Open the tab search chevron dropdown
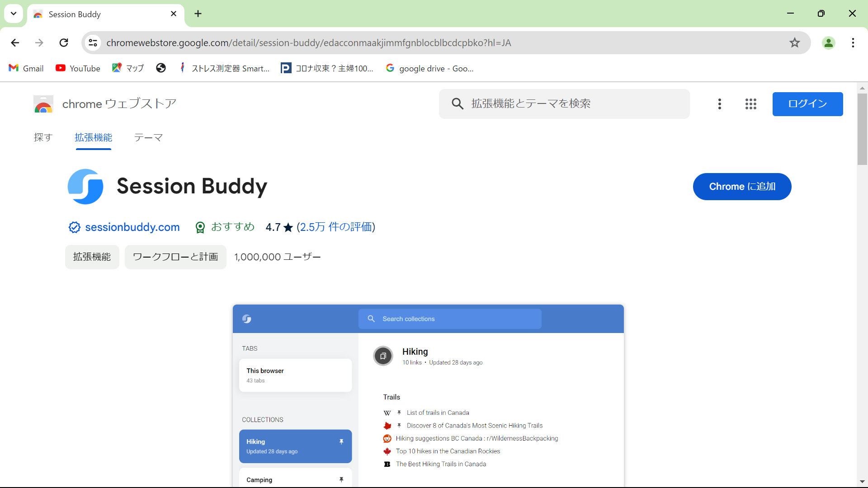868x488 pixels. click(x=13, y=14)
